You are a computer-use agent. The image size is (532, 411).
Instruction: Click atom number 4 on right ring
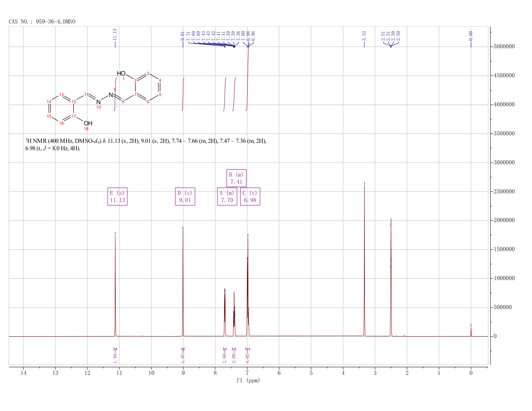pyautogui.click(x=160, y=80)
